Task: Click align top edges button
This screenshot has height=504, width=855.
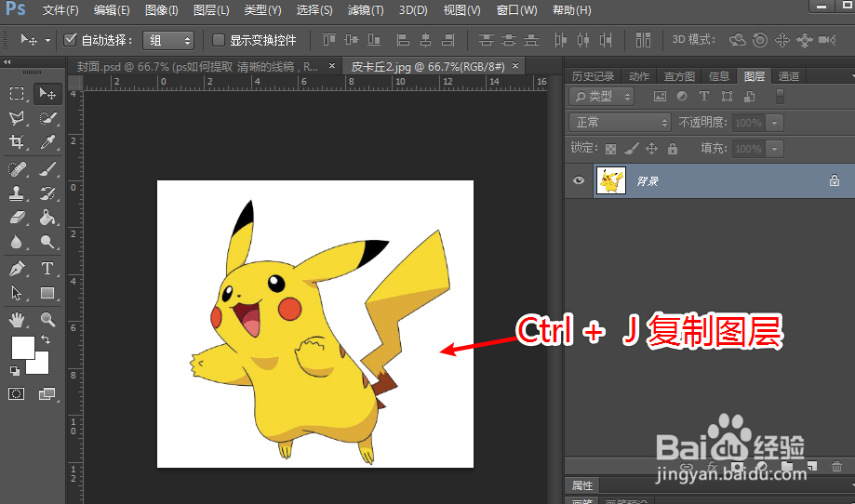Action: point(328,40)
